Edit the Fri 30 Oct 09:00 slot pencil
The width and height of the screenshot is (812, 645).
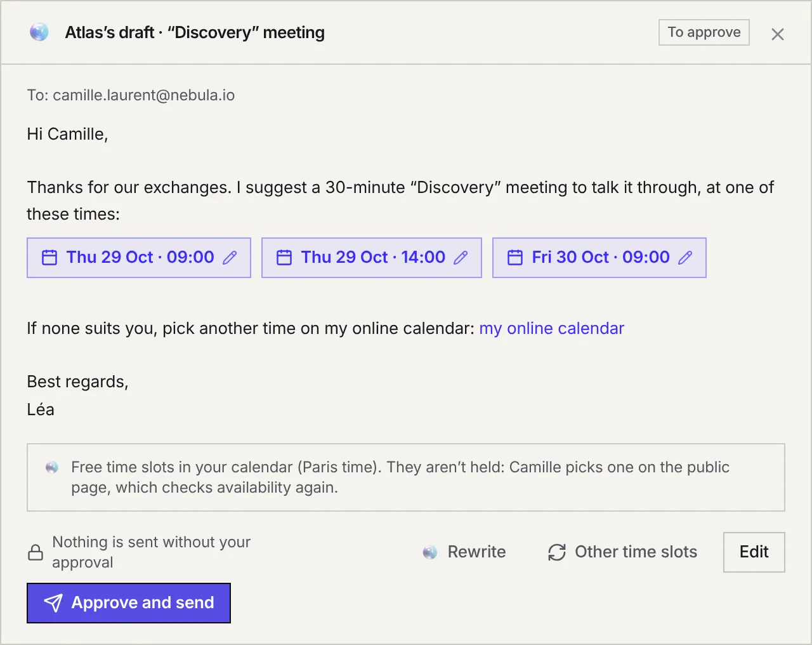click(x=685, y=258)
